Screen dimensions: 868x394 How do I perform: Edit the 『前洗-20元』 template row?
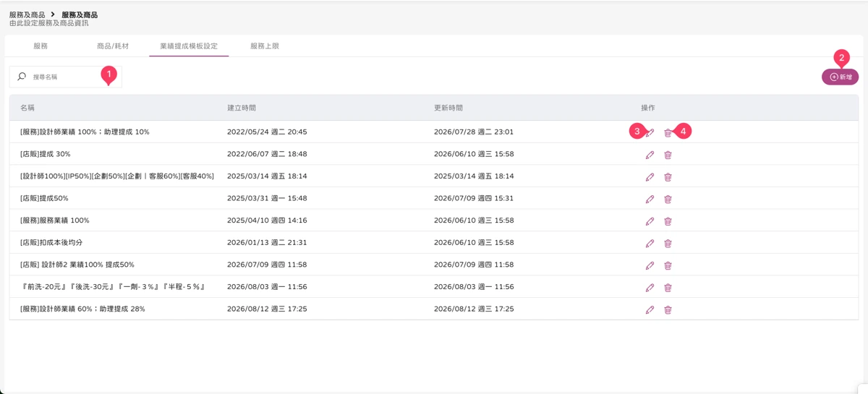click(x=650, y=288)
